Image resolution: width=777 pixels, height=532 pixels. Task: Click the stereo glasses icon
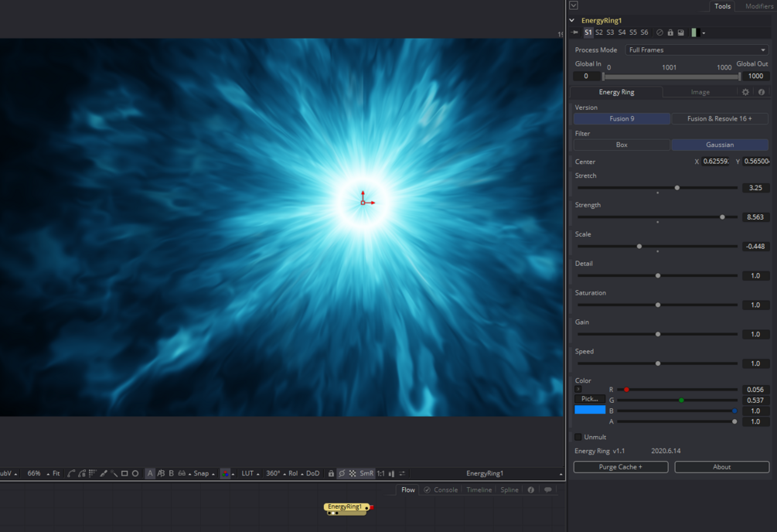tap(182, 473)
